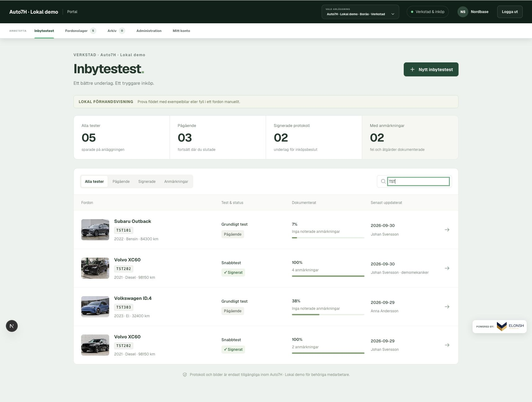Click the search field containing TST
The width and height of the screenshot is (532, 402).
[418, 182]
